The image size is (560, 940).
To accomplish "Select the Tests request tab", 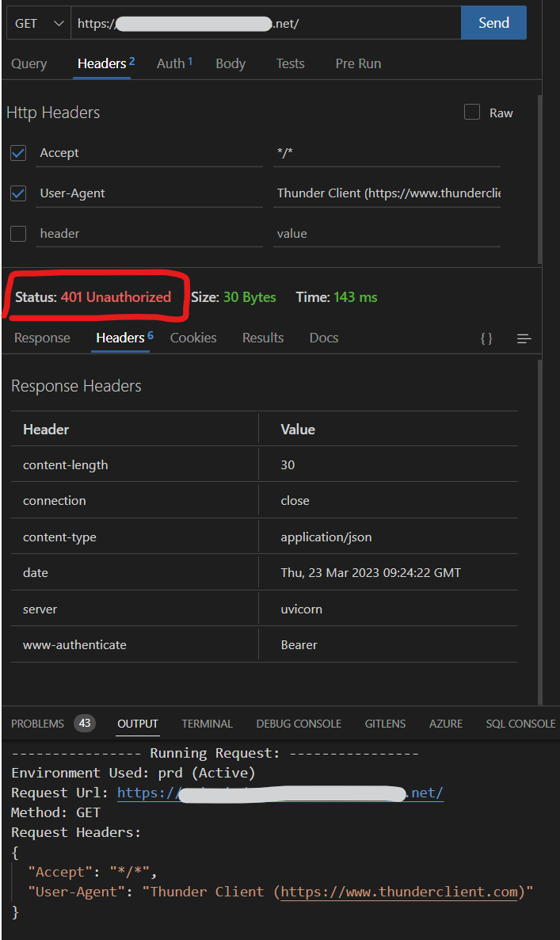I will pyautogui.click(x=290, y=63).
